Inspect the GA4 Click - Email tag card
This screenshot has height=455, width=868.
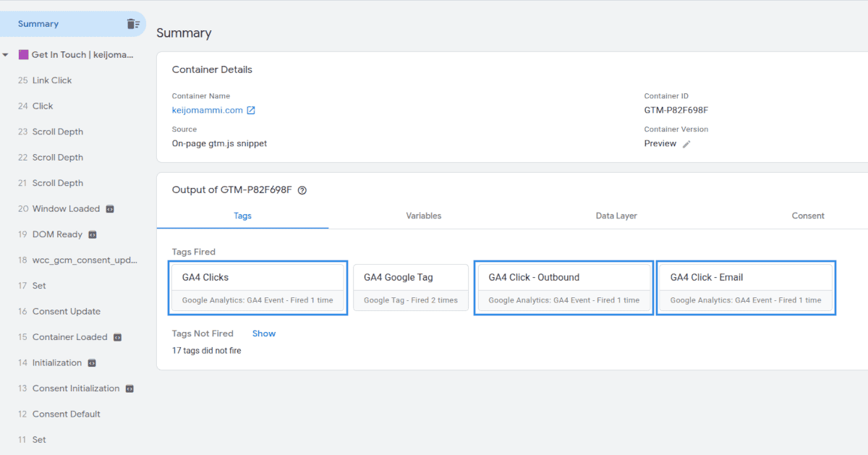coord(746,286)
